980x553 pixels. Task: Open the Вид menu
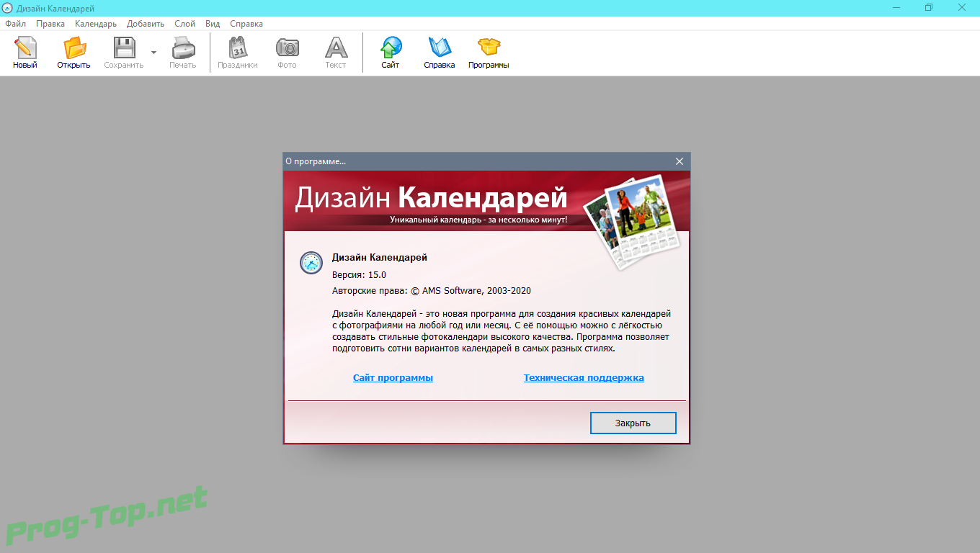point(213,24)
